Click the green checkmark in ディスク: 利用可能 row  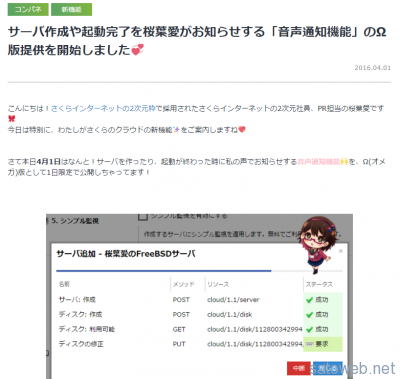tap(309, 329)
